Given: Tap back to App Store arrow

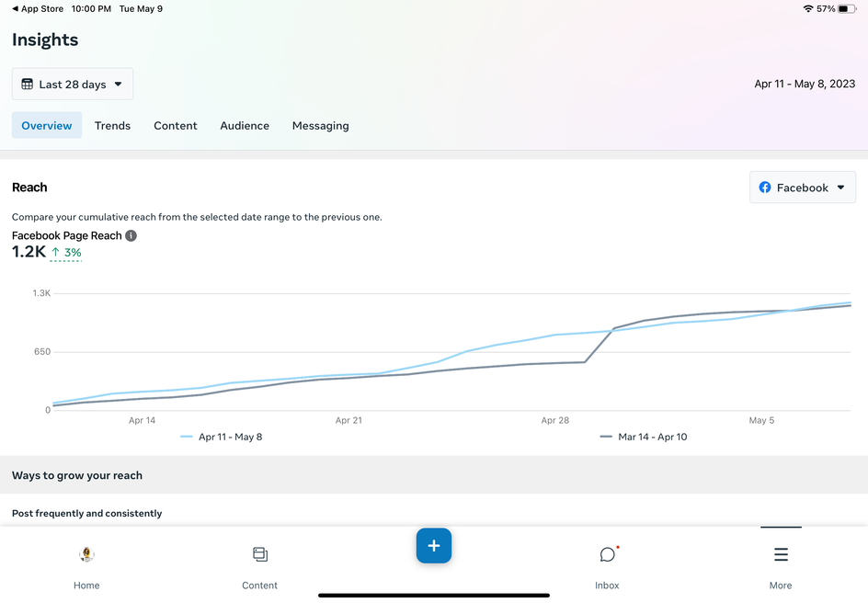Looking at the screenshot, I should click(15, 9).
